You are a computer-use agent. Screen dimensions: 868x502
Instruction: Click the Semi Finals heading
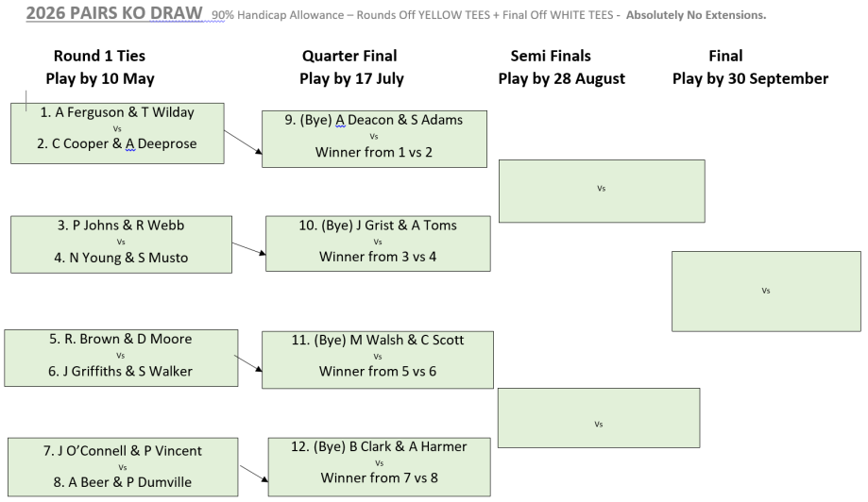(550, 56)
